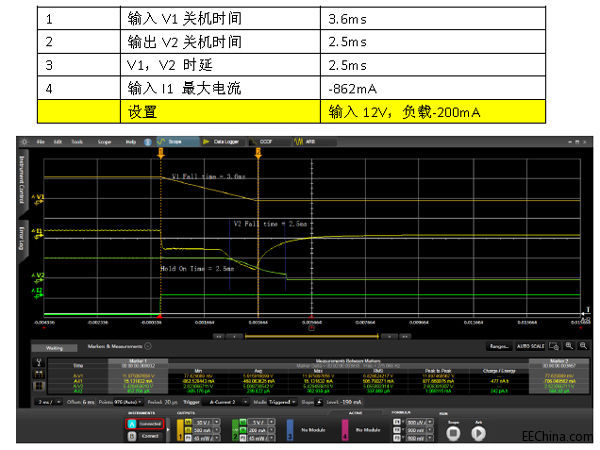Toggle output 1 P1 trace button
Image resolution: width=600 pixels, height=450 pixels.
188,439
